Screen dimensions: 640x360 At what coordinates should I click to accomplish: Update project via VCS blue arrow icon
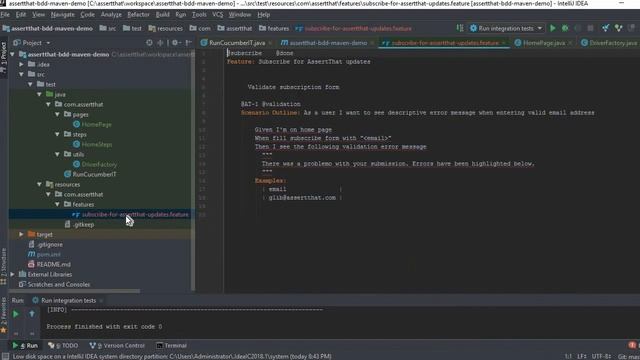click(606, 28)
